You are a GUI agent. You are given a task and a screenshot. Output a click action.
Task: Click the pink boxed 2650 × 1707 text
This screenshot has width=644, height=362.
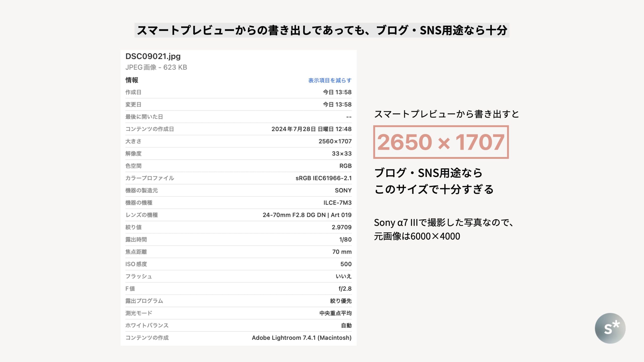click(x=441, y=142)
